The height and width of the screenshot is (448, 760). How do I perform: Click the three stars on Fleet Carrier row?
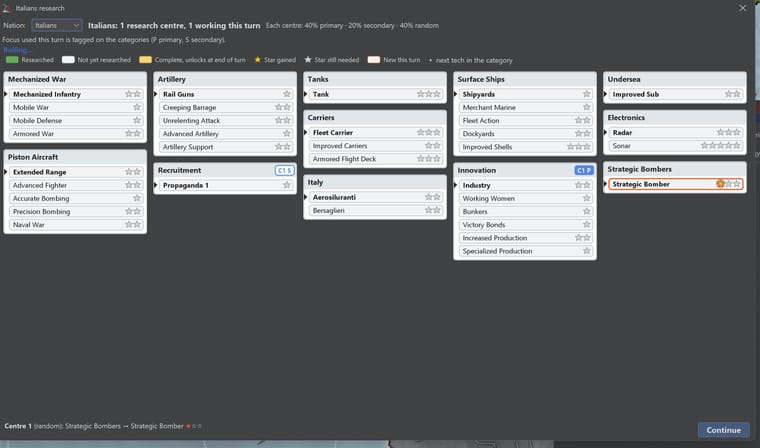(429, 132)
